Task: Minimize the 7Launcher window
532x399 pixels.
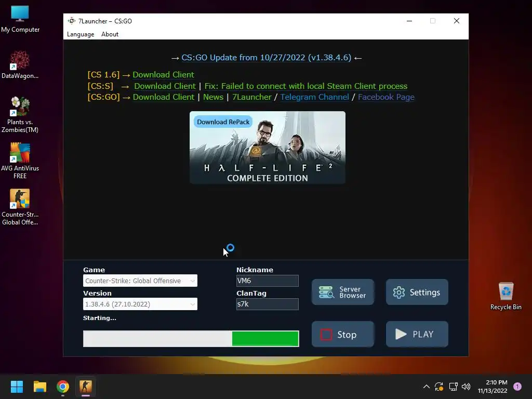Action: (x=409, y=21)
